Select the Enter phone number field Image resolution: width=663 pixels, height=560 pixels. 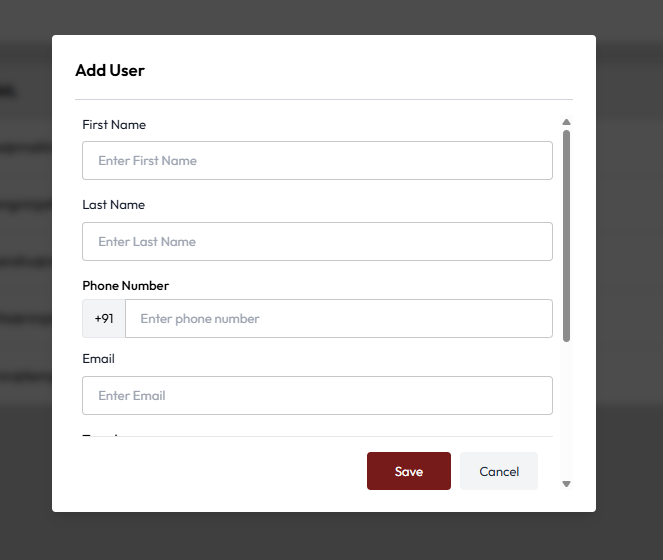point(338,319)
